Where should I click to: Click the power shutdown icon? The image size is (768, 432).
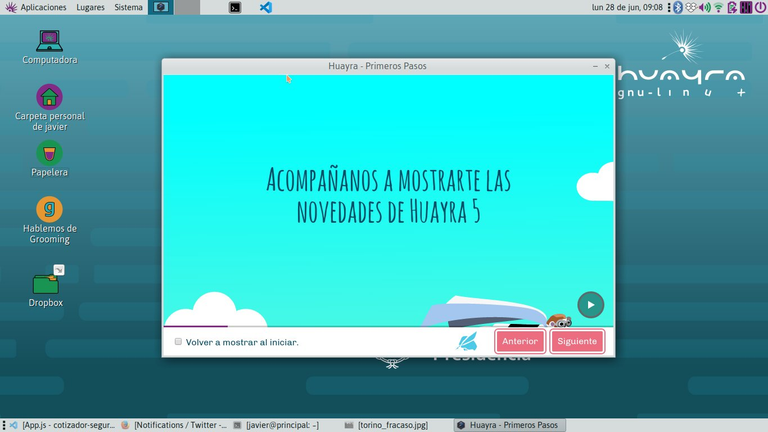pos(760,7)
